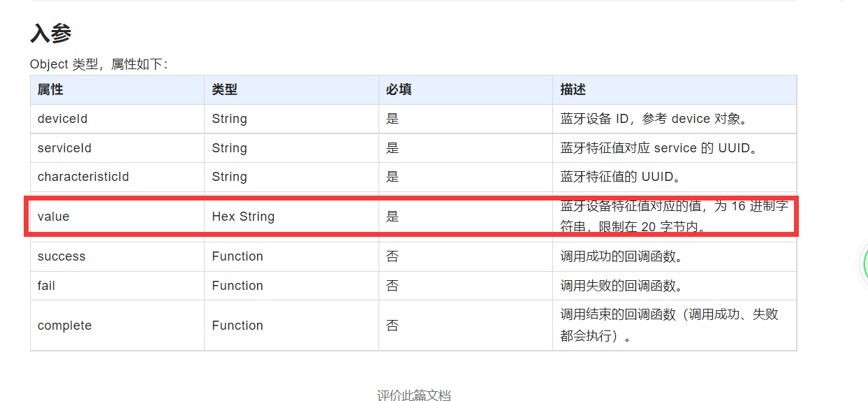868x401 pixels.
Task: Click the value property cell
Action: click(117, 217)
